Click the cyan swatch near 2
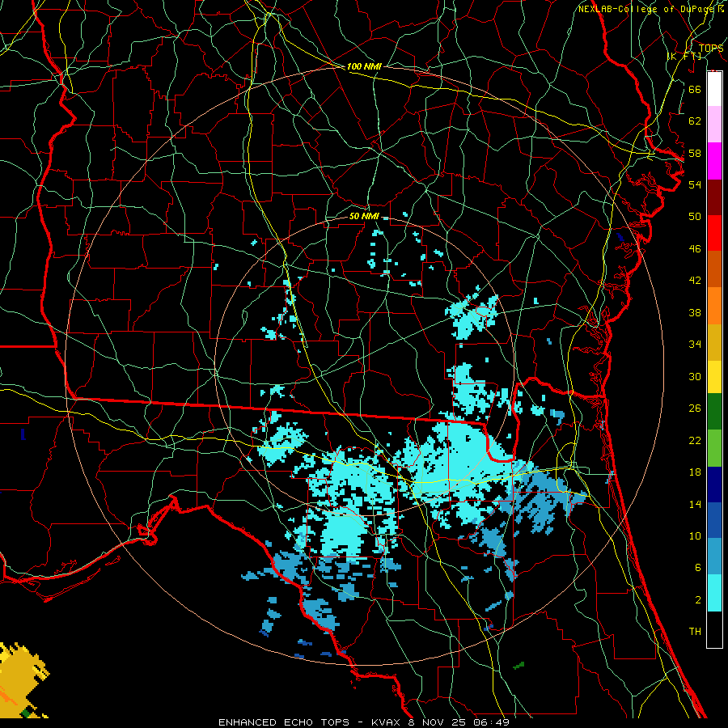This screenshot has height=728, width=728. click(714, 593)
